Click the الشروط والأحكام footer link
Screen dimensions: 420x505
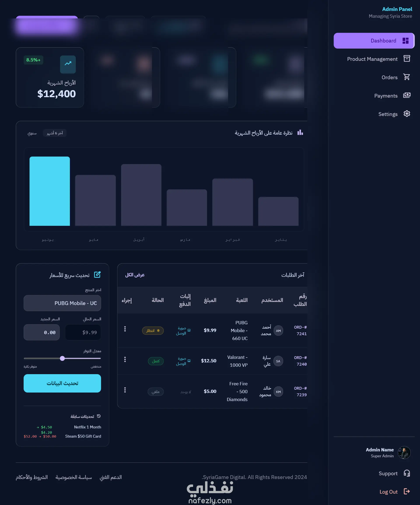click(x=32, y=477)
